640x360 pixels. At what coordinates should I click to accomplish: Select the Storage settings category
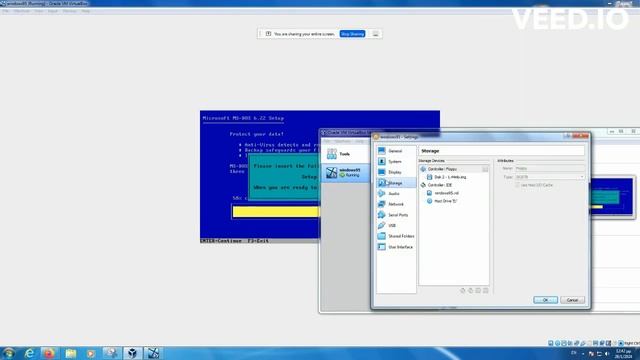point(395,183)
